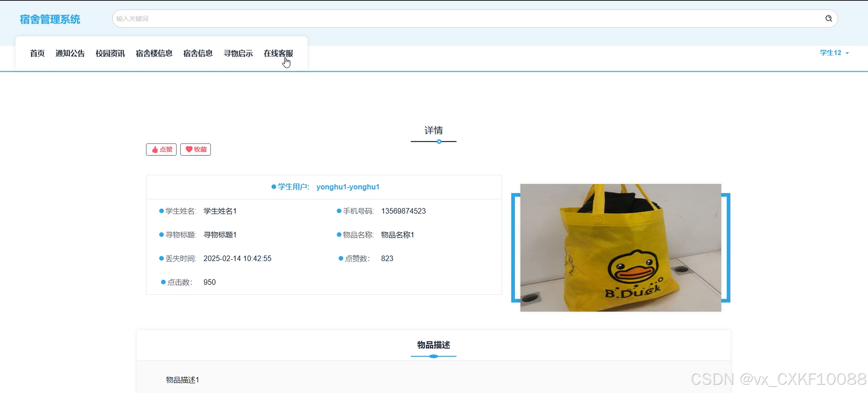
Task: Go to 通知公告 page
Action: (70, 53)
